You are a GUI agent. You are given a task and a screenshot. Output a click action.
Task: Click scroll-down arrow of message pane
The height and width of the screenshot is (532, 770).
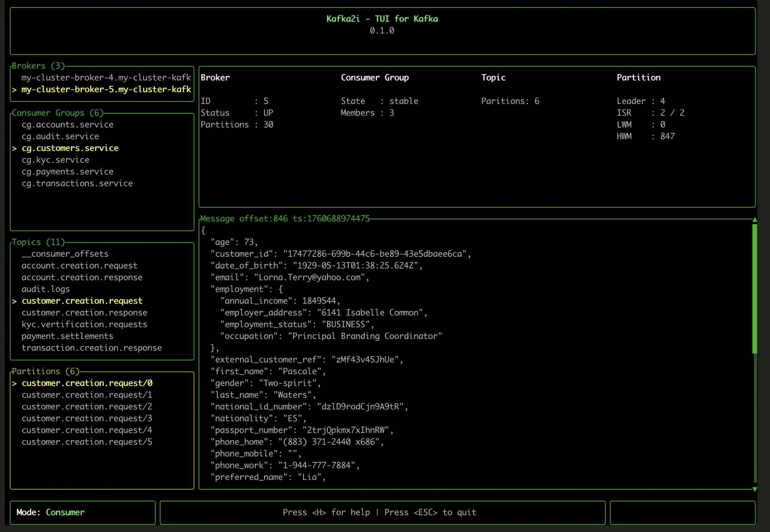point(755,489)
